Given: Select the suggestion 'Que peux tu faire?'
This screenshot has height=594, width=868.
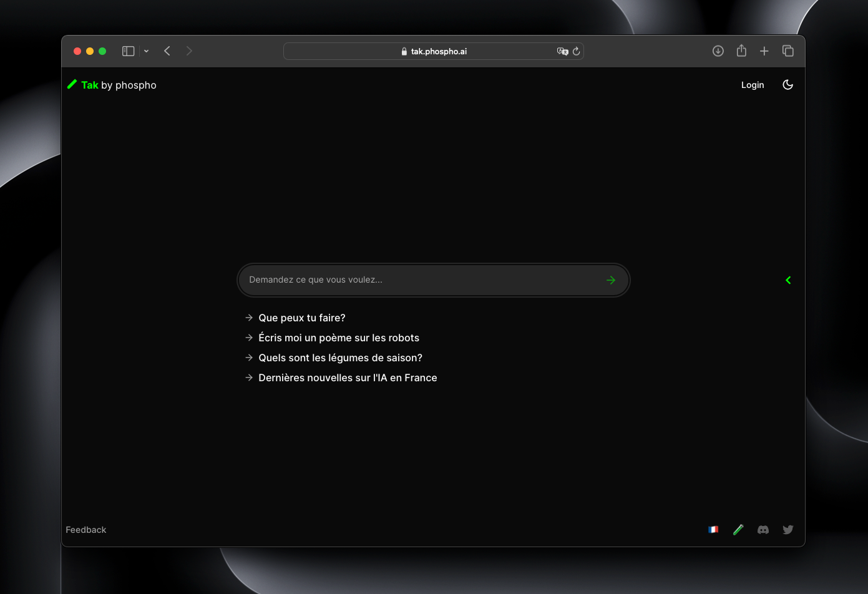Looking at the screenshot, I should (x=301, y=318).
